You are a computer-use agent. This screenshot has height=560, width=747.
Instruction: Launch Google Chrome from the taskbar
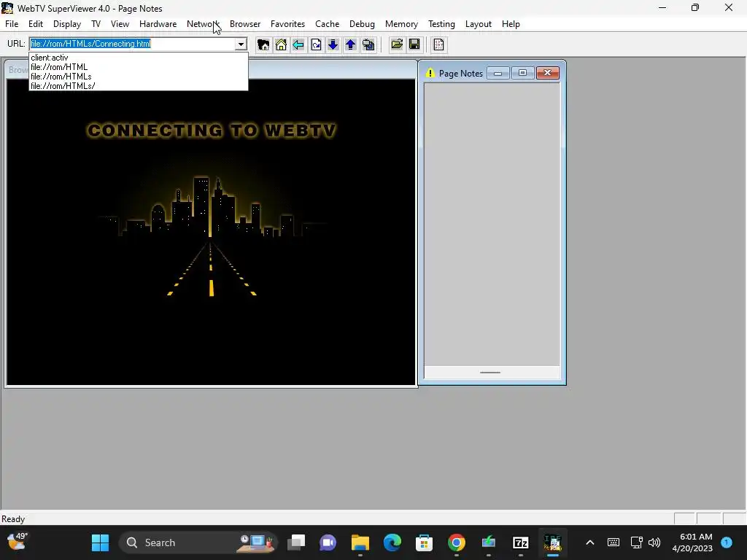click(x=457, y=542)
